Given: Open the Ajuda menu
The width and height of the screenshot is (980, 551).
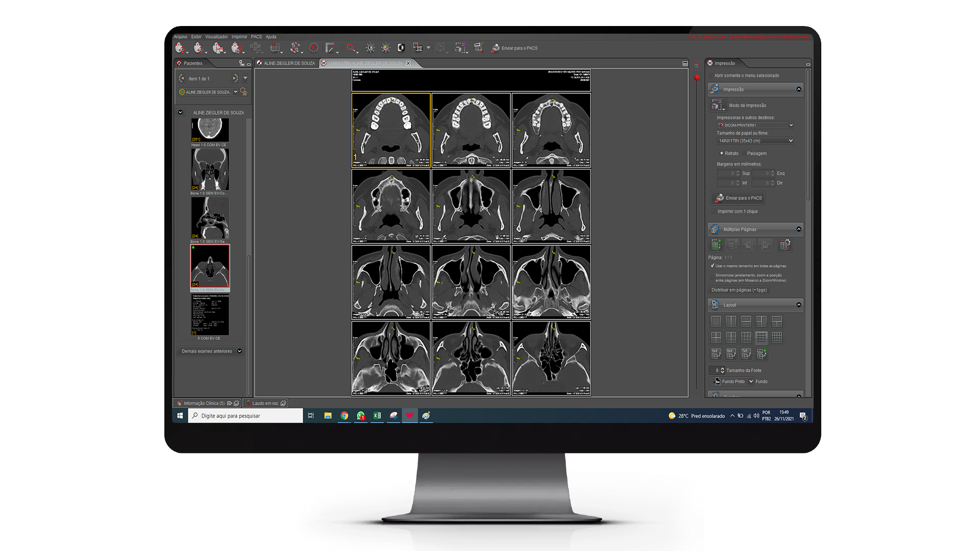Looking at the screenshot, I should tap(271, 37).
